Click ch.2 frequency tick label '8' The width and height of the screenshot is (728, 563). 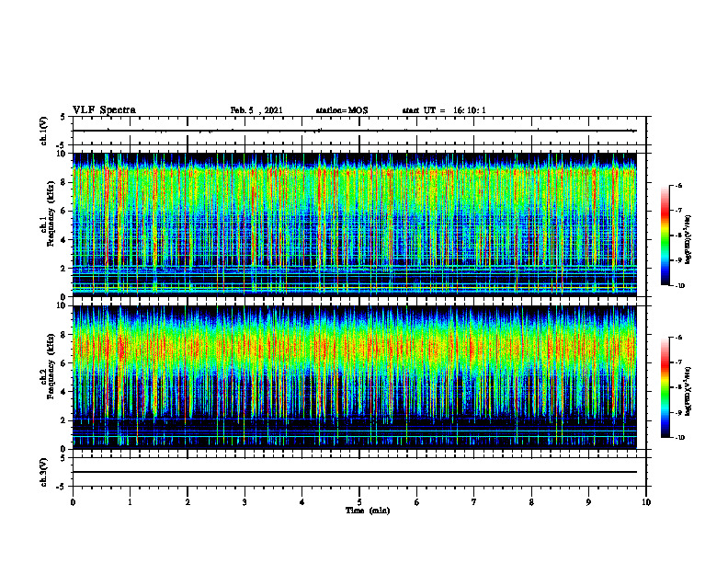[x=63, y=335]
